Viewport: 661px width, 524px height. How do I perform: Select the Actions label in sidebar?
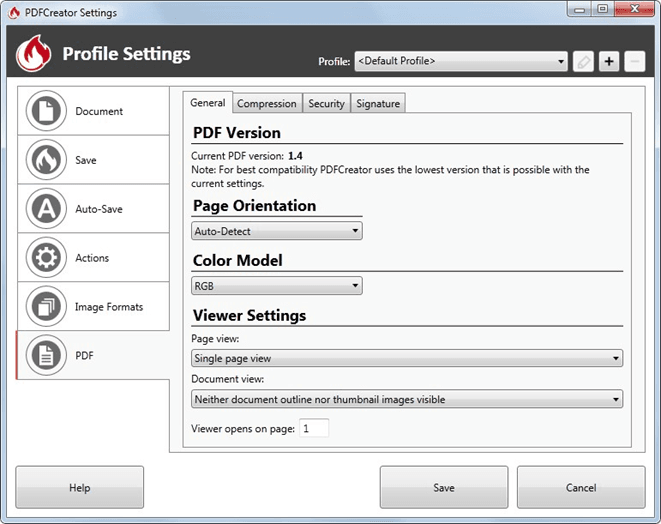click(x=92, y=258)
